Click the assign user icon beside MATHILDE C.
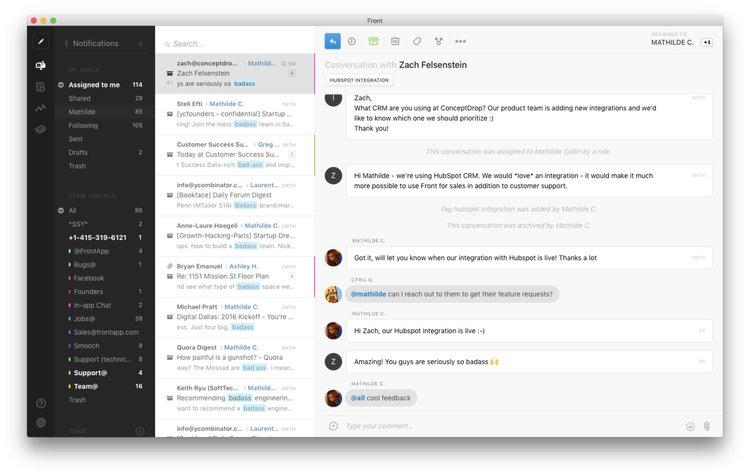The image size is (750, 476). 706,42
